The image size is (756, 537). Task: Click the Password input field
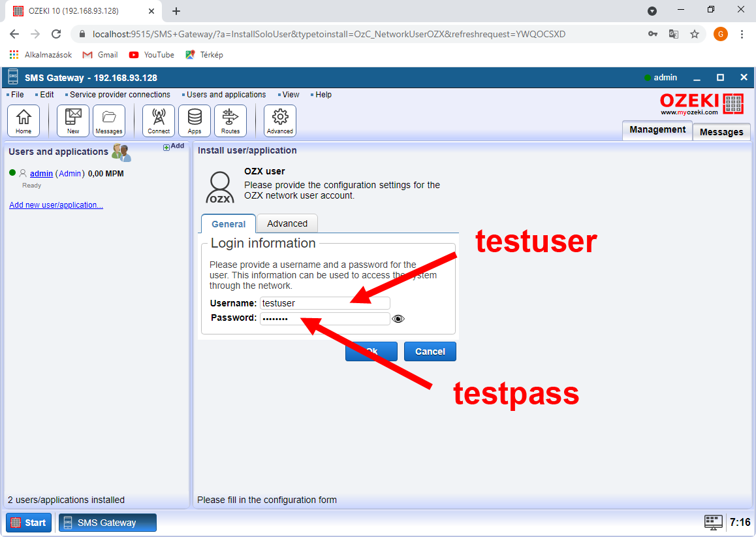tap(325, 318)
